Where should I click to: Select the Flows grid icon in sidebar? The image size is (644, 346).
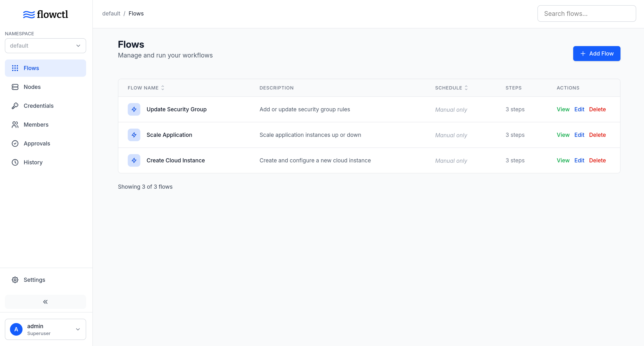(15, 68)
